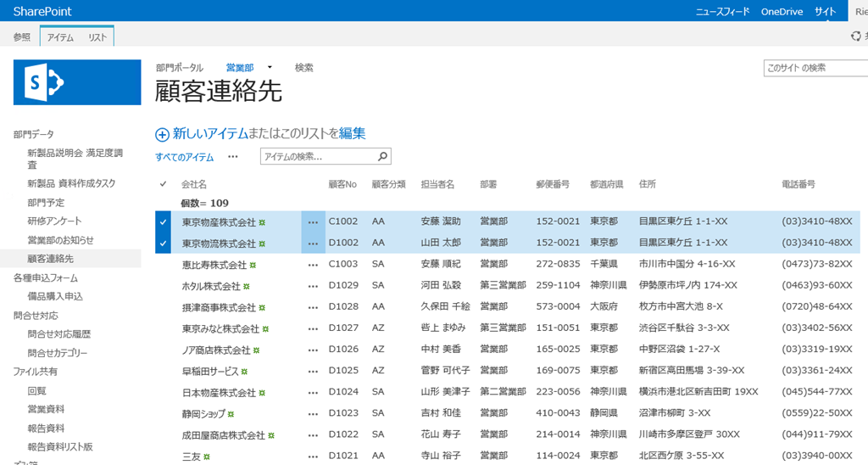Open the ellipsis menu for 早稲田サービス
This screenshot has width=868, height=465.
pos(313,371)
